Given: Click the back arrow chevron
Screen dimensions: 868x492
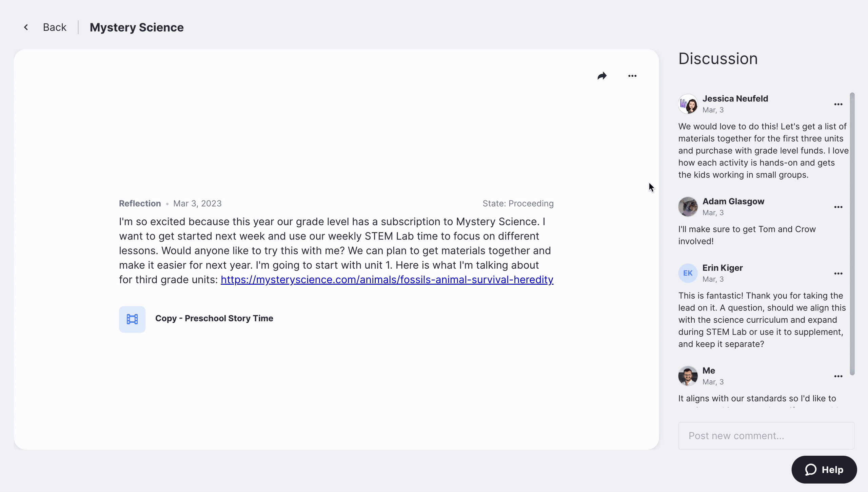Looking at the screenshot, I should [x=26, y=27].
